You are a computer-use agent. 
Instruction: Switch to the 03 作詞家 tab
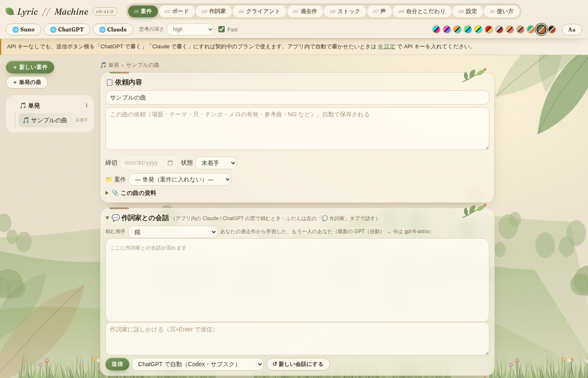coord(214,11)
